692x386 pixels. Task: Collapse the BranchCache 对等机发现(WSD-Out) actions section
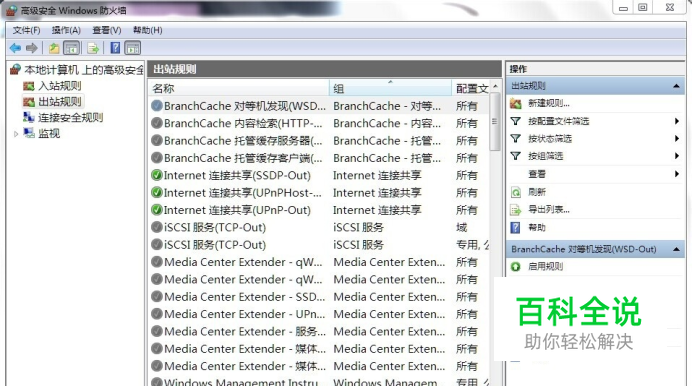(676, 249)
